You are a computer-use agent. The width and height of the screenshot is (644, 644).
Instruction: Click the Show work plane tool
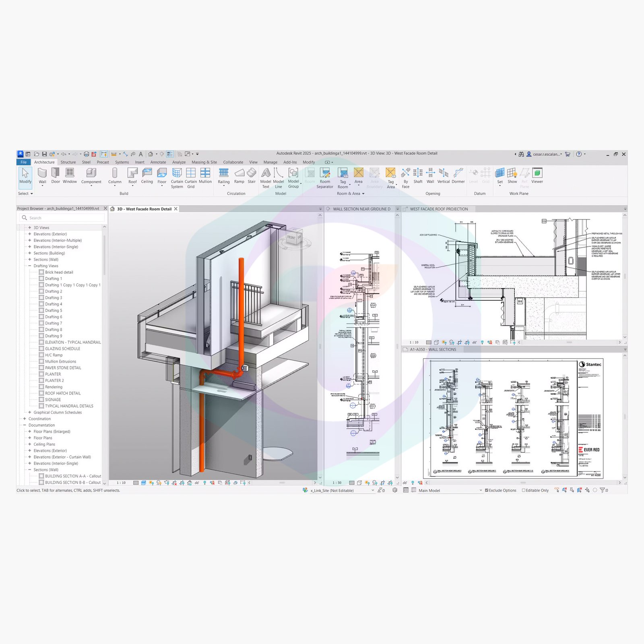(512, 176)
